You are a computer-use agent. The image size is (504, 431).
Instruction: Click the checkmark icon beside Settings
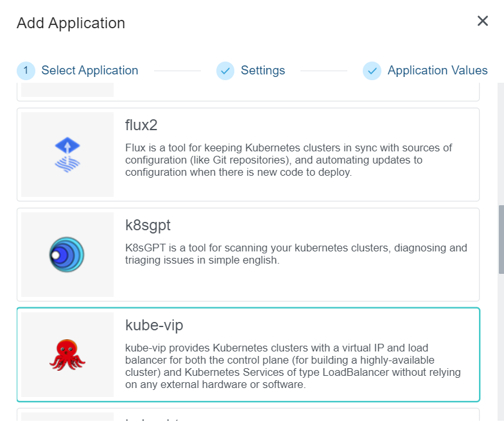pos(225,71)
